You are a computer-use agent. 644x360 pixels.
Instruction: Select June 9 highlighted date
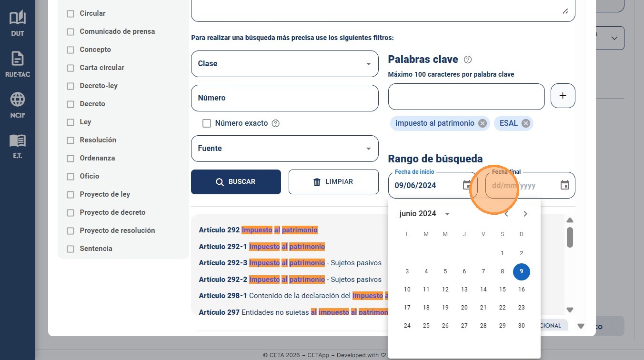click(x=522, y=271)
